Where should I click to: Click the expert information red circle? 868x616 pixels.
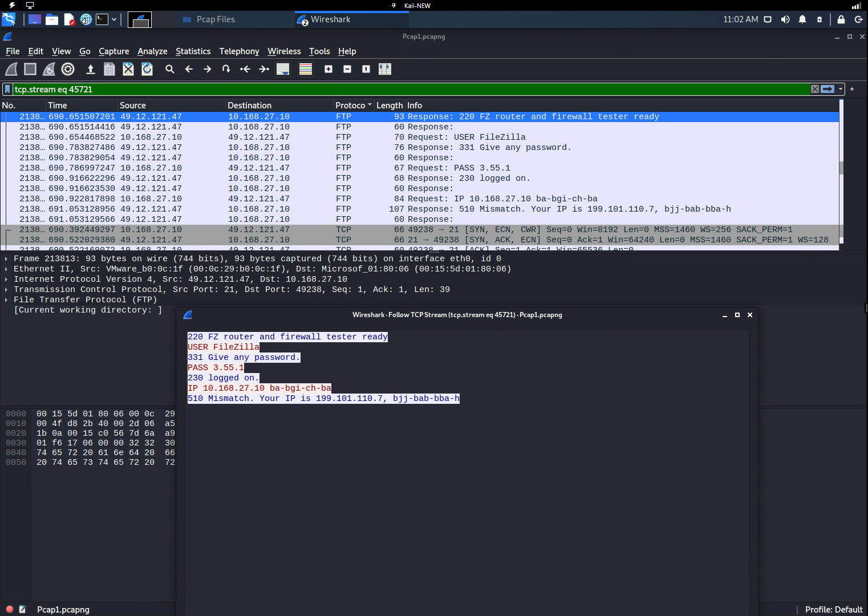point(10,609)
